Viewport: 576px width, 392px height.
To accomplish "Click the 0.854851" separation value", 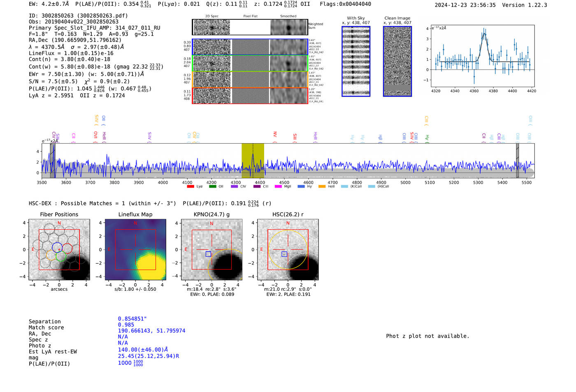I will [132, 319].
